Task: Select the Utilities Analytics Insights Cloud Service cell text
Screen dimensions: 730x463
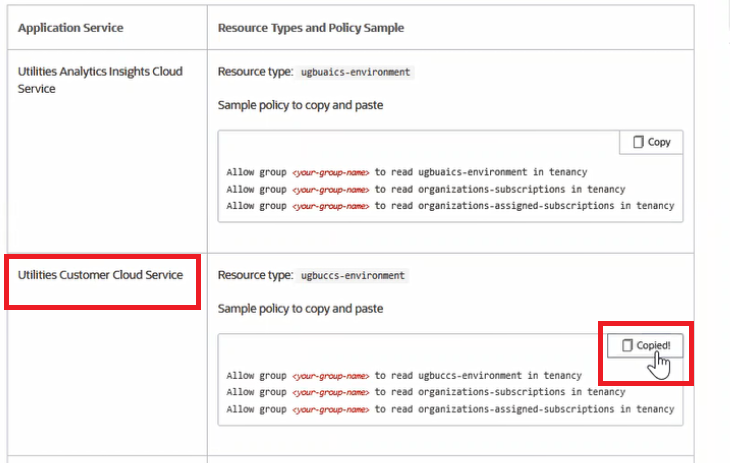Action: click(x=100, y=80)
